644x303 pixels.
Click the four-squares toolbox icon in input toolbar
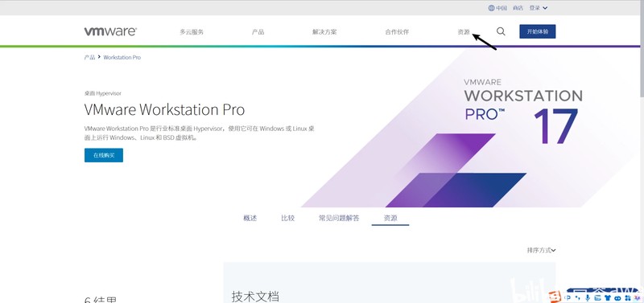pos(628,298)
